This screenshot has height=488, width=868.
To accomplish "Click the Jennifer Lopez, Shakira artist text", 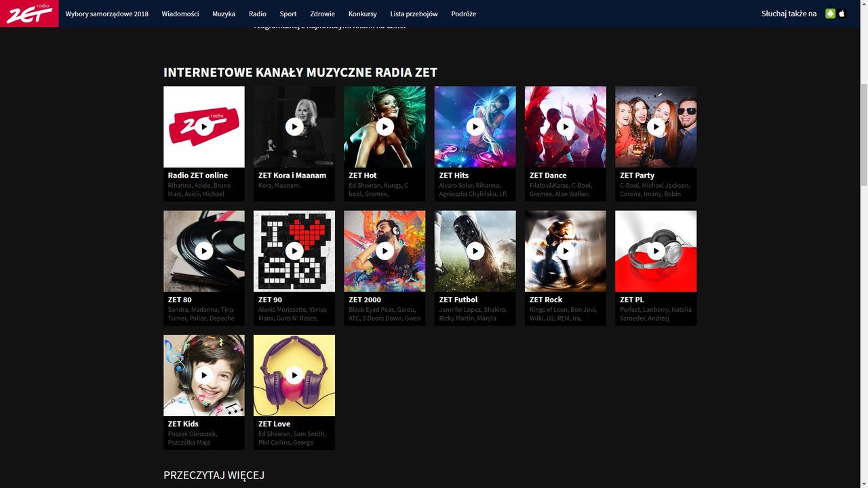I will (x=472, y=309).
